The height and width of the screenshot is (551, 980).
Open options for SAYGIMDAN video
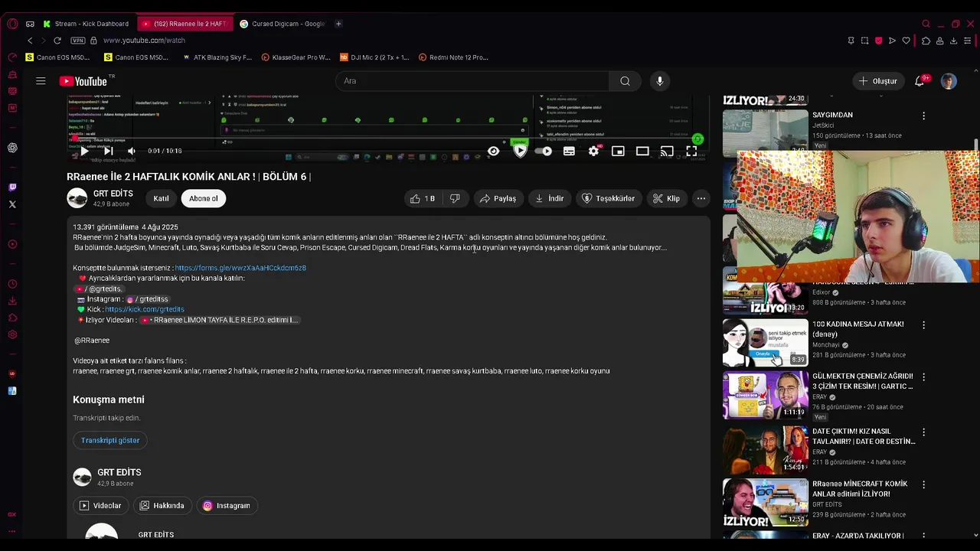tap(923, 116)
